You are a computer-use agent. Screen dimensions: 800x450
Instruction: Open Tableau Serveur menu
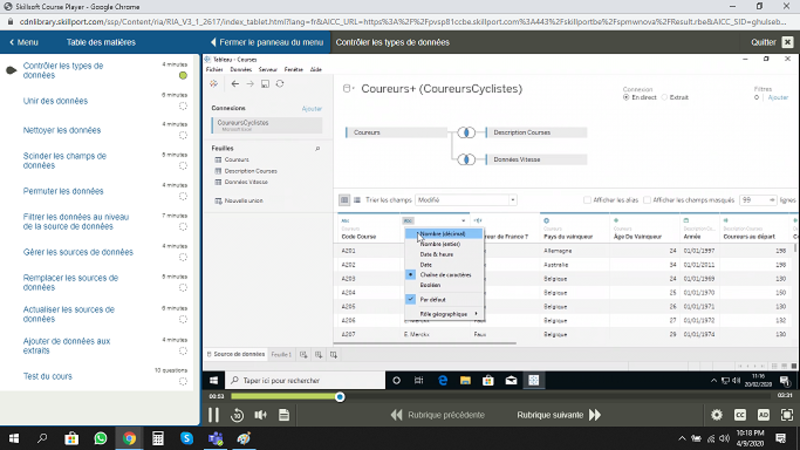click(x=268, y=69)
